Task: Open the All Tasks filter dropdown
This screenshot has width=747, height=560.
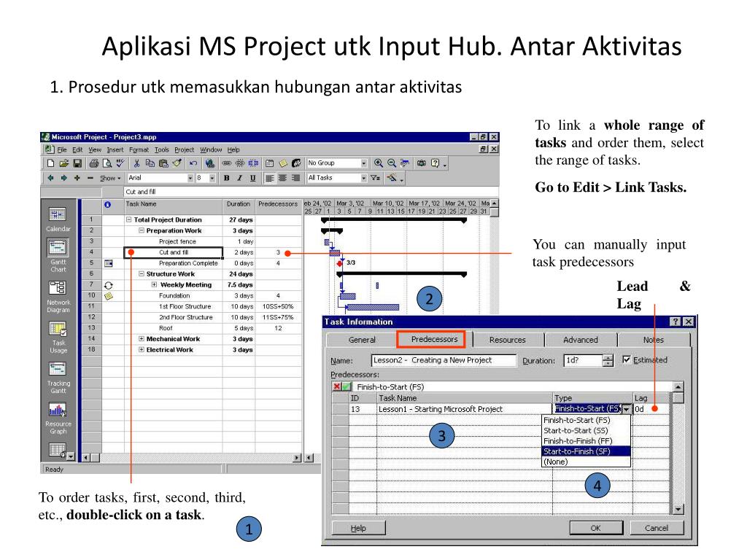Action: [x=363, y=178]
